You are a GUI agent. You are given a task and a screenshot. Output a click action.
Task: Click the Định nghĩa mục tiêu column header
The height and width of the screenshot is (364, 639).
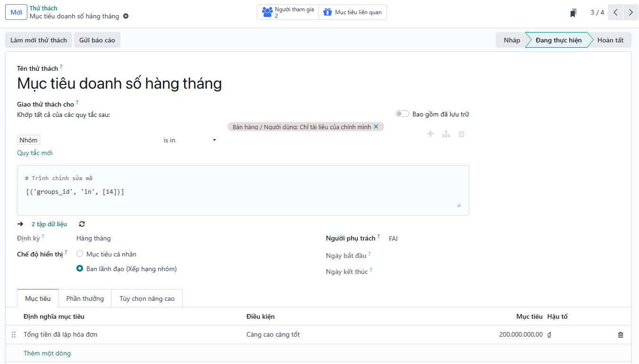coord(54,316)
